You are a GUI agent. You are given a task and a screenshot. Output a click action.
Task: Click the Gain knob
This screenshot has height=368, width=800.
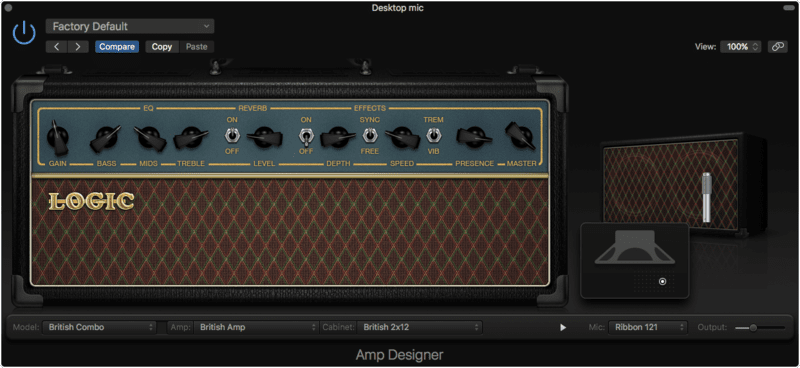pos(58,137)
